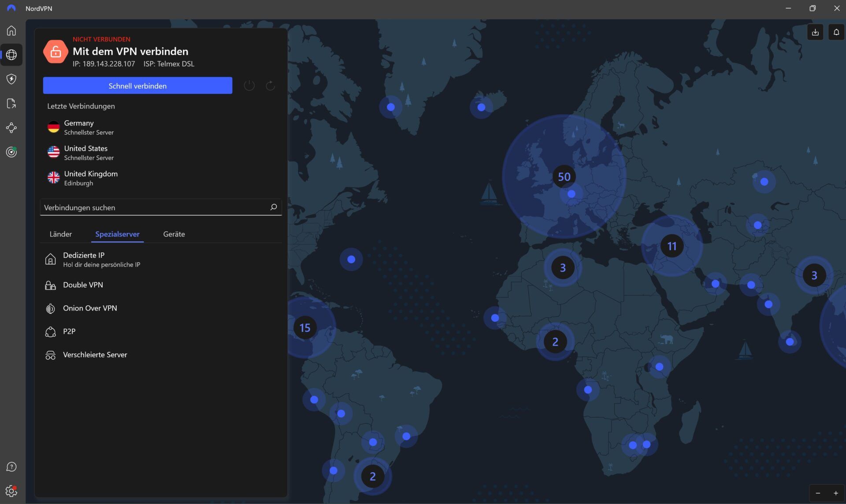This screenshot has width=846, height=504.
Task: Open the target-shaped monitor icon in the sidebar
Action: (11, 152)
